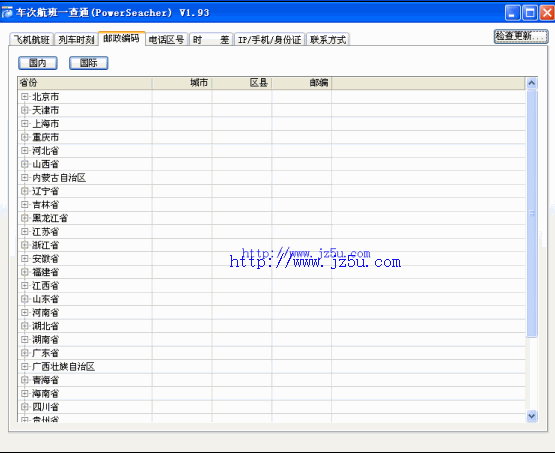Minimize the PowerSeacher window
The image size is (555, 453).
click(x=512, y=13)
